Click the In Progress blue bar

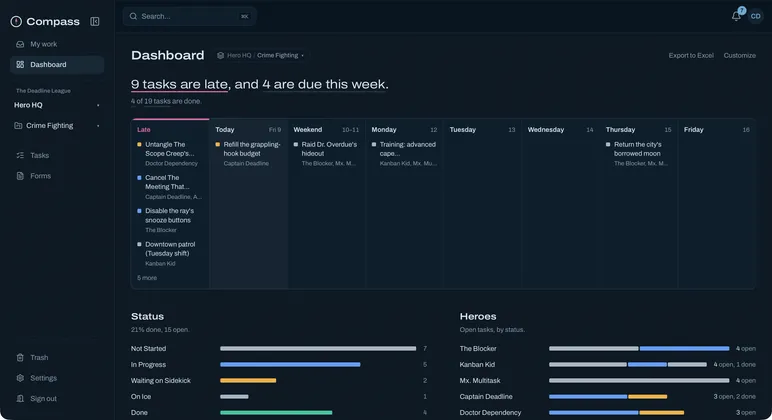point(290,365)
